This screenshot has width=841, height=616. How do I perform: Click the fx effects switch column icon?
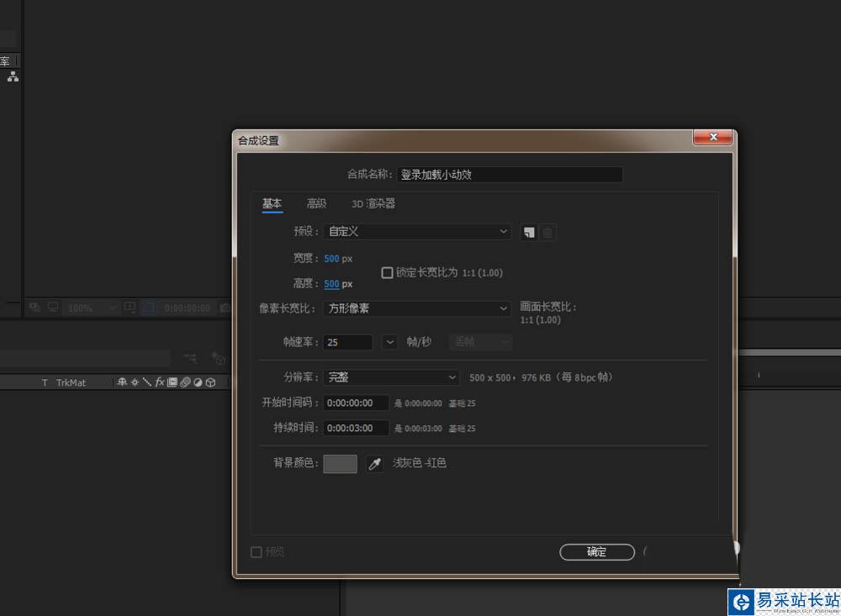159,382
